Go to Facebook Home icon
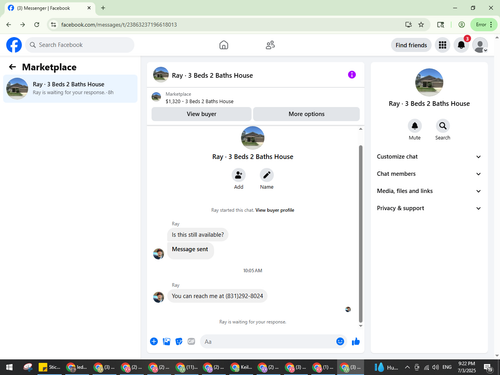Viewport: 500px width, 375px height. click(x=224, y=45)
